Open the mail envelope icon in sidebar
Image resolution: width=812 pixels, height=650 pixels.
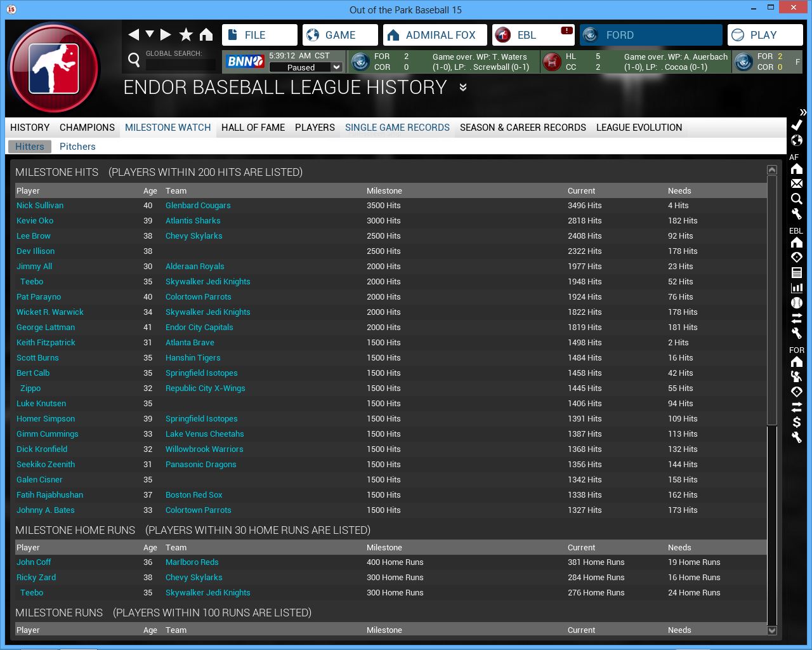pos(797,183)
